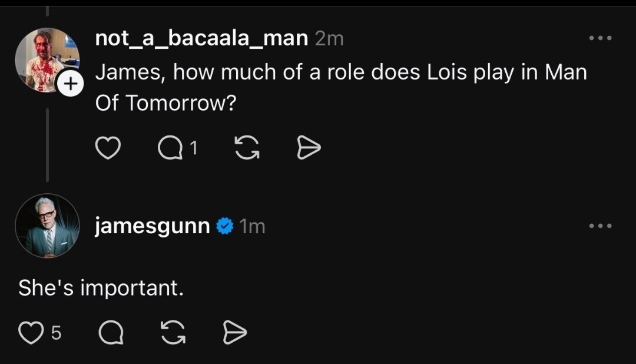This screenshot has height=364, width=636.
Task: Open more options for jamesgunn's post
Action: pyautogui.click(x=601, y=226)
